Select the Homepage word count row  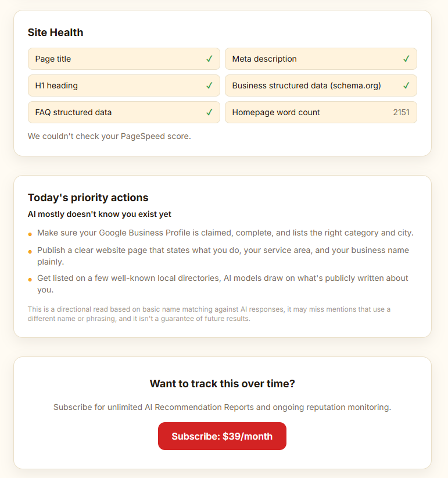pos(321,112)
